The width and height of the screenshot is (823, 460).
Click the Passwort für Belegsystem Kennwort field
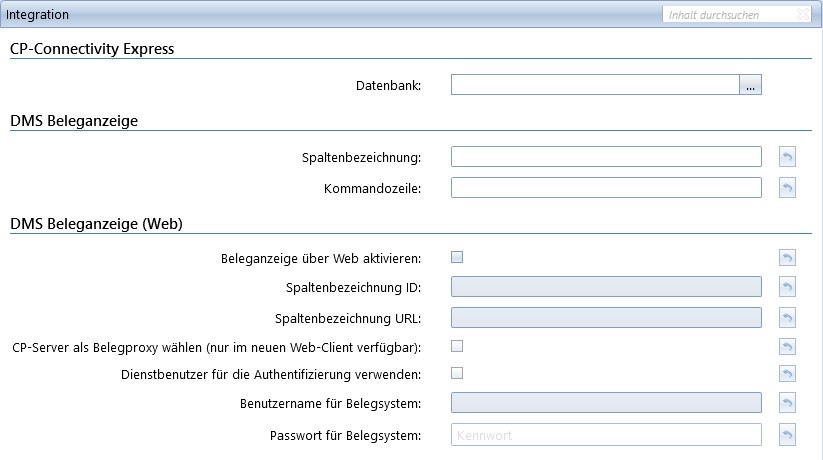point(606,435)
